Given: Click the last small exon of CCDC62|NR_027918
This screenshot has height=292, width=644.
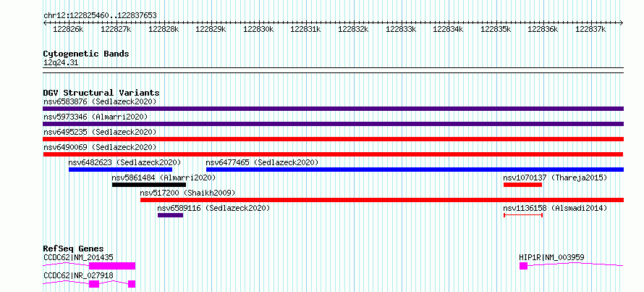Looking at the screenshot, I should pos(132,284).
